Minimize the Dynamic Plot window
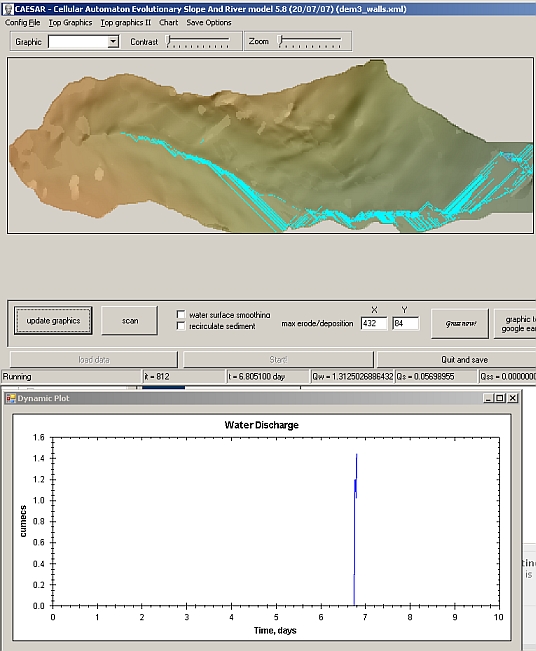536x651 pixels. click(x=489, y=398)
